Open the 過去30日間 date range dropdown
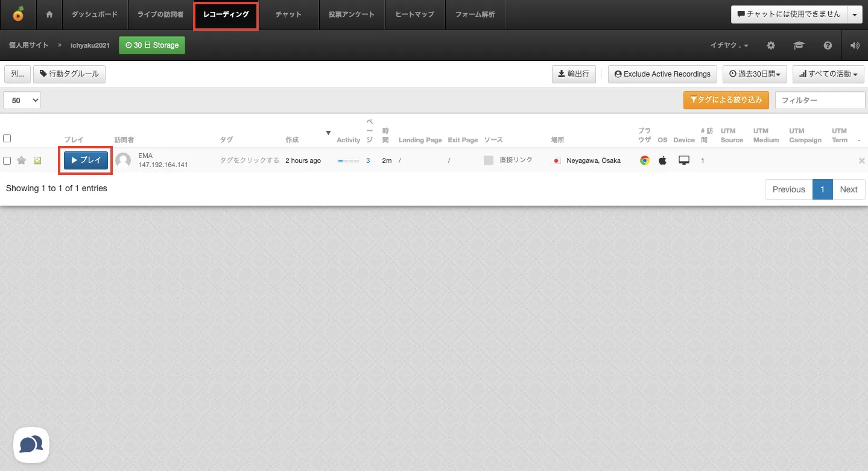Image resolution: width=868 pixels, height=471 pixels. tap(755, 74)
